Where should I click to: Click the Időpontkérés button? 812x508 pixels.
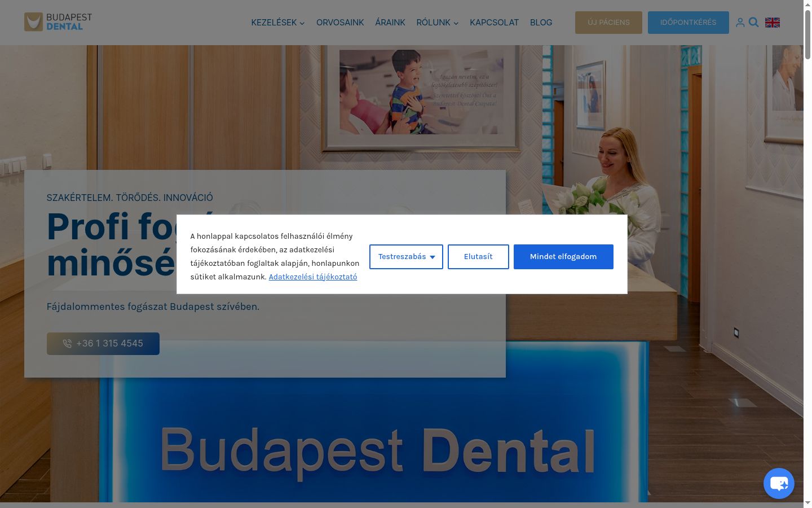click(688, 23)
